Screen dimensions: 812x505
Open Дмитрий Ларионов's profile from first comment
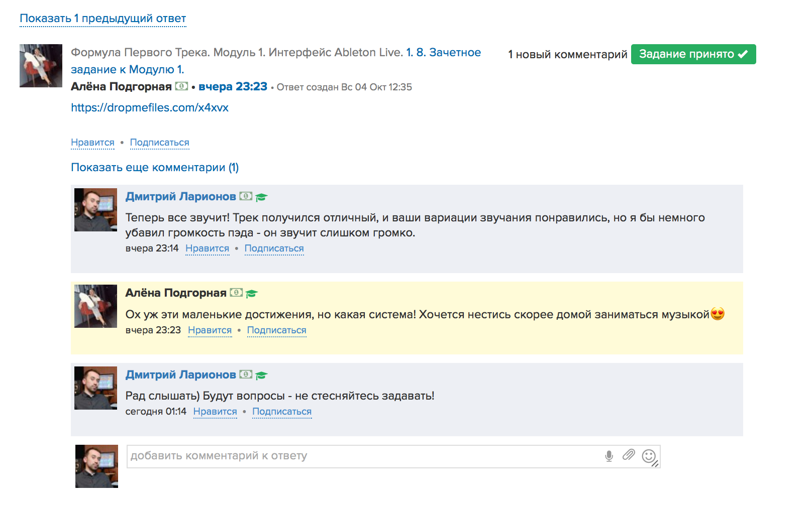(180, 197)
